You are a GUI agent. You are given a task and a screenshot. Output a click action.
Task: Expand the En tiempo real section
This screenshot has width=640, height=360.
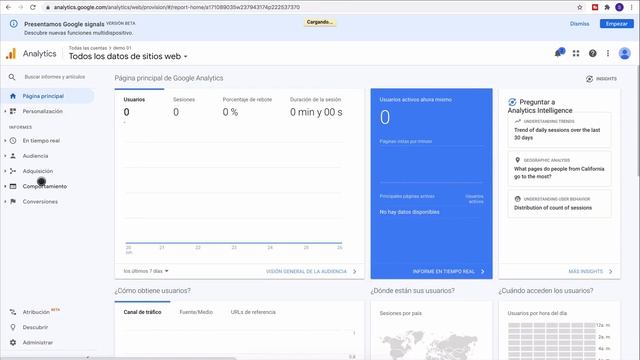[x=5, y=141]
